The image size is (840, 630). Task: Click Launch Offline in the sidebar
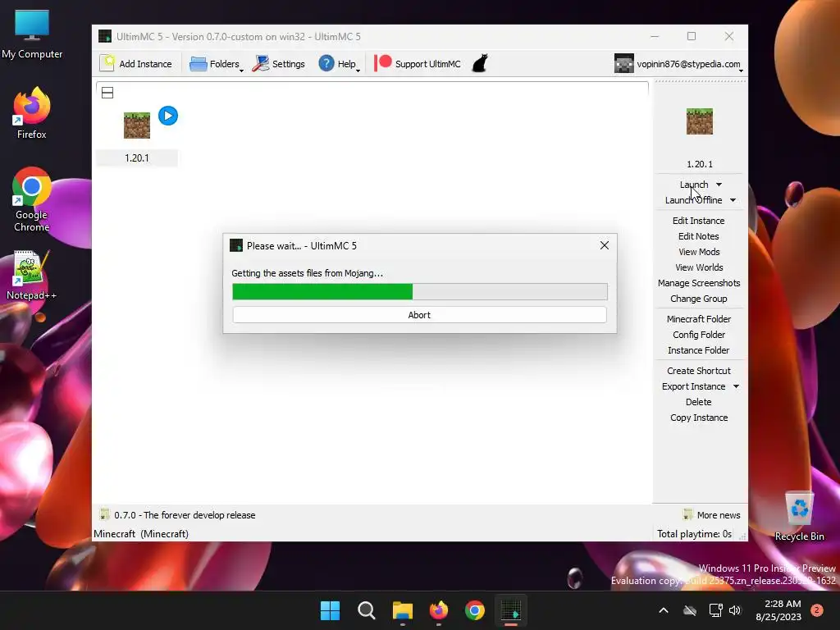[693, 200]
